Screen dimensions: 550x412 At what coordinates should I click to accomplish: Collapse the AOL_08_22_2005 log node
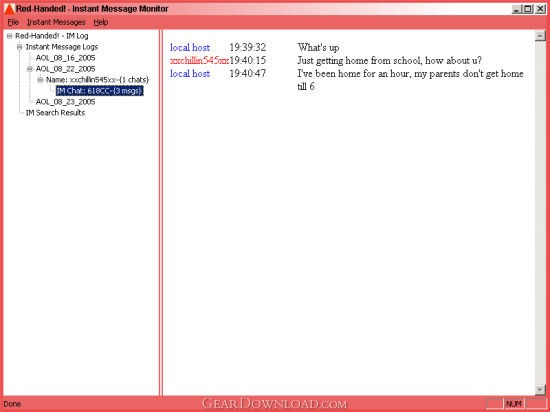[30, 69]
